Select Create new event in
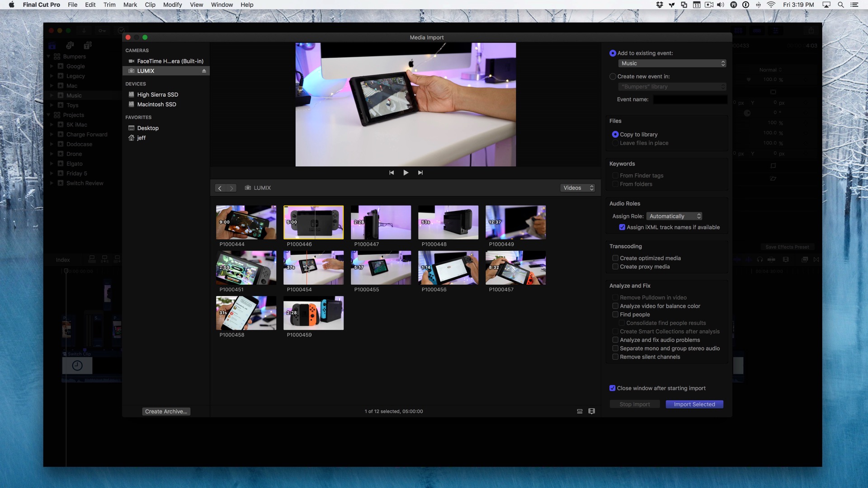Image resolution: width=868 pixels, height=488 pixels. pyautogui.click(x=613, y=76)
